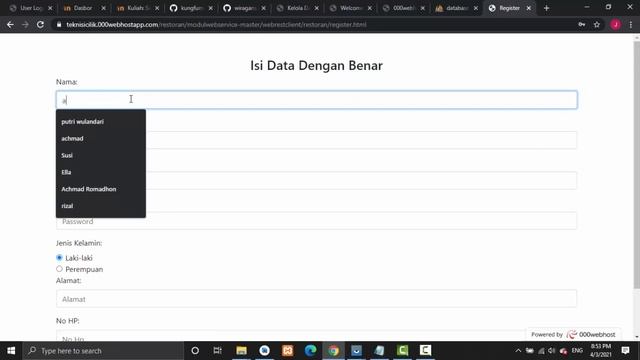Switch to the User Login tab
This screenshot has height=360, width=640.
click(31, 8)
